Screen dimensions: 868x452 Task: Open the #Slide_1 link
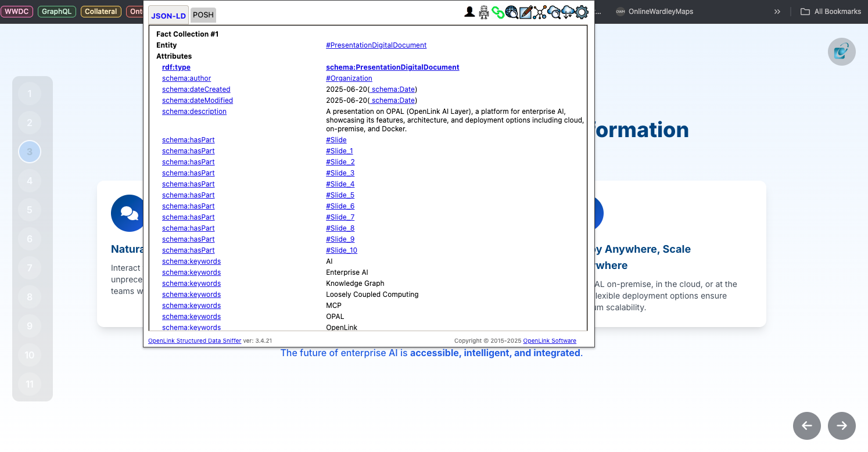(339, 151)
